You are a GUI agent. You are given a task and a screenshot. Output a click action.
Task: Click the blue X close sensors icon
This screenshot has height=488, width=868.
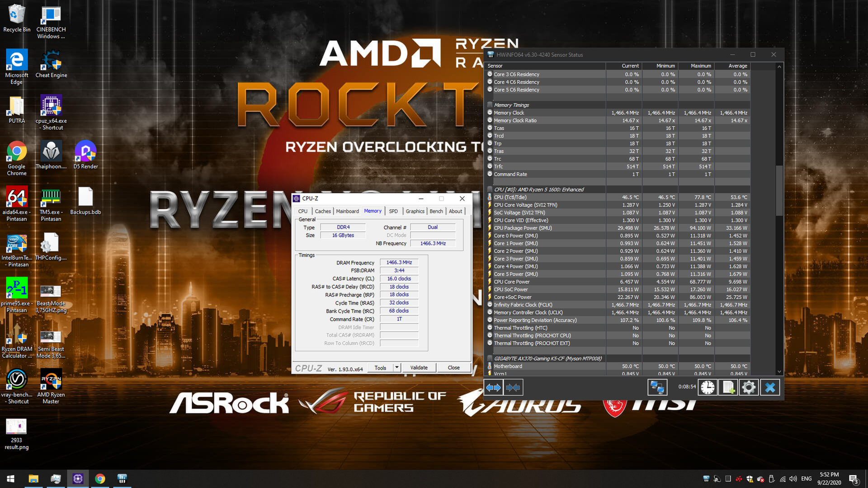click(770, 387)
